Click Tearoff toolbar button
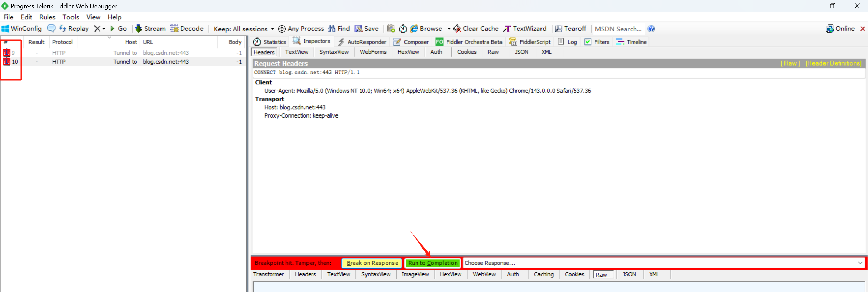Image resolution: width=868 pixels, height=292 pixels. point(570,29)
